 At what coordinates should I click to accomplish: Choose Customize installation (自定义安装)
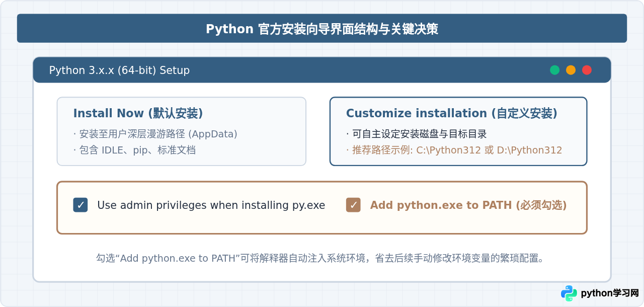click(458, 131)
